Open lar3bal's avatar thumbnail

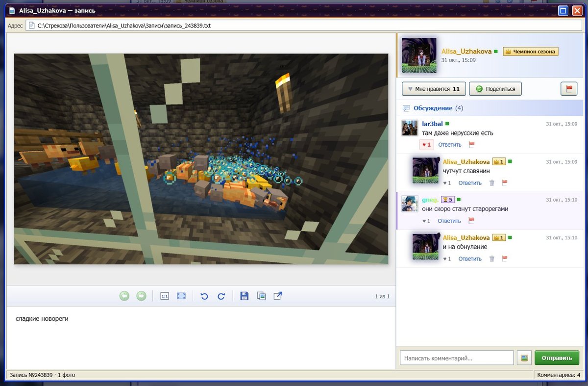coord(410,128)
